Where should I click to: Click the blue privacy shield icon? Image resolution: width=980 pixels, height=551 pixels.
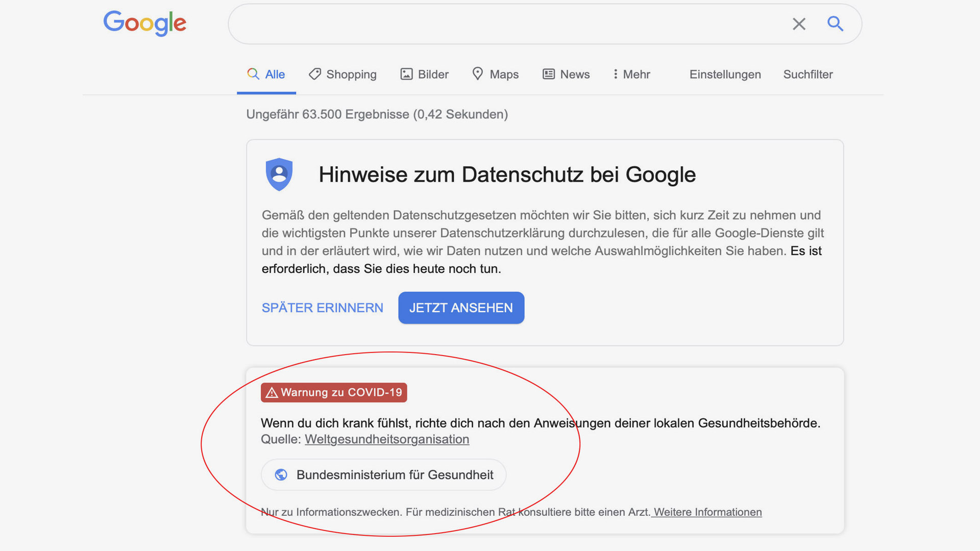coord(279,174)
